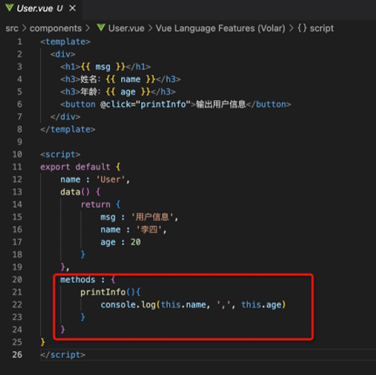The width and height of the screenshot is (376, 375).
Task: Click the closing script tag
Action: 63,355
